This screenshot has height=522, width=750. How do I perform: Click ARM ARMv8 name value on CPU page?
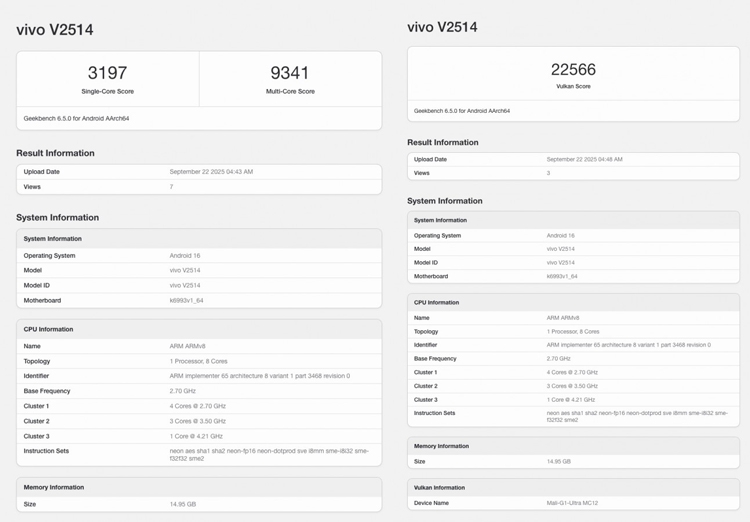coord(188,346)
